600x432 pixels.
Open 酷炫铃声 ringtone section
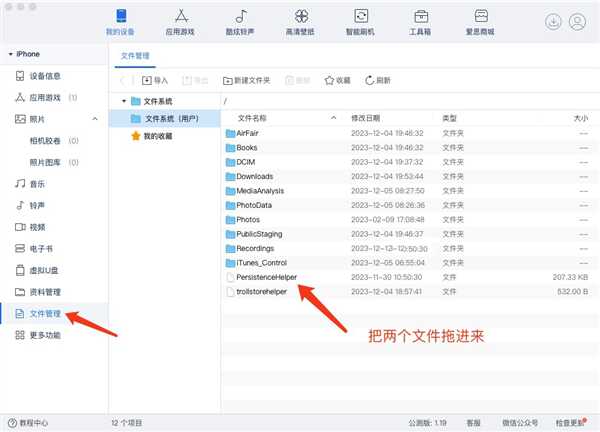pos(240,22)
